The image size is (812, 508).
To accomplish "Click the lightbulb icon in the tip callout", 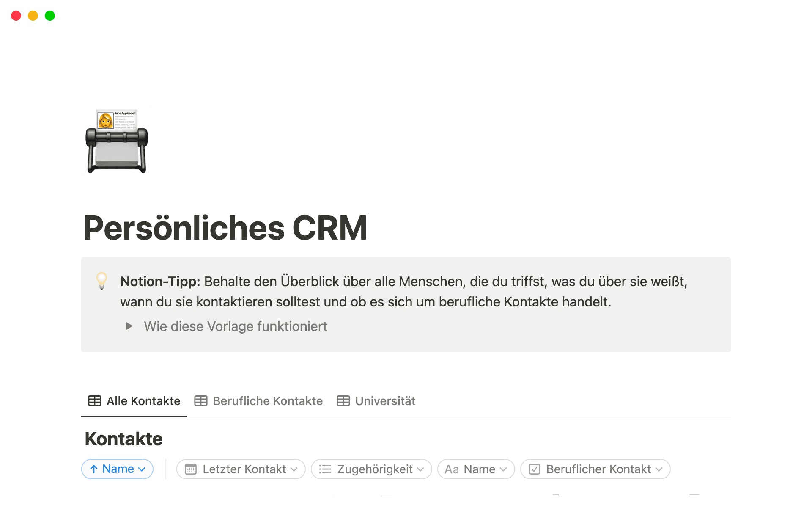I will click(101, 282).
